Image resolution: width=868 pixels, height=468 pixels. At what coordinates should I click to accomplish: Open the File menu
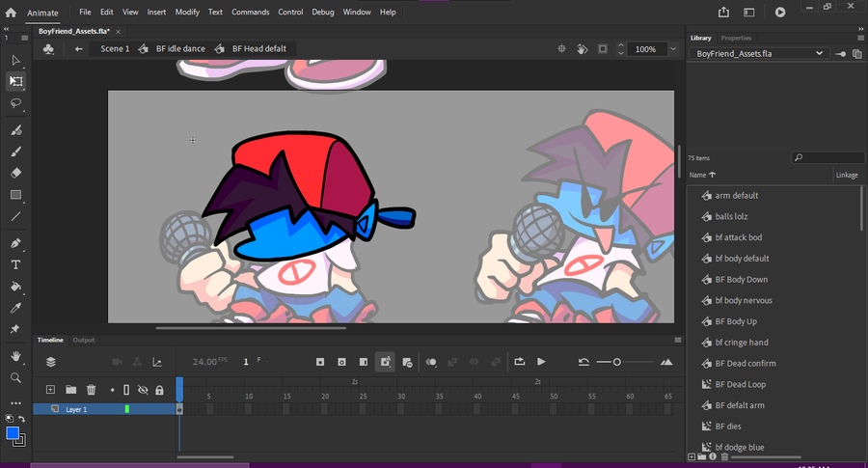pyautogui.click(x=85, y=13)
